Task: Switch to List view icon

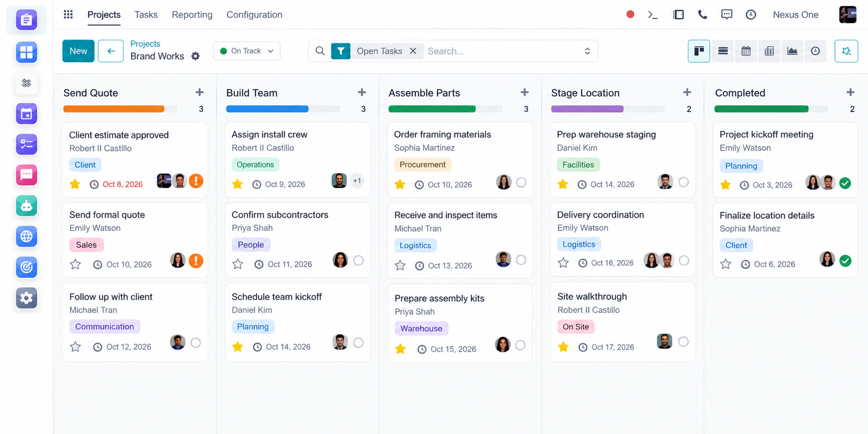Action: point(723,51)
